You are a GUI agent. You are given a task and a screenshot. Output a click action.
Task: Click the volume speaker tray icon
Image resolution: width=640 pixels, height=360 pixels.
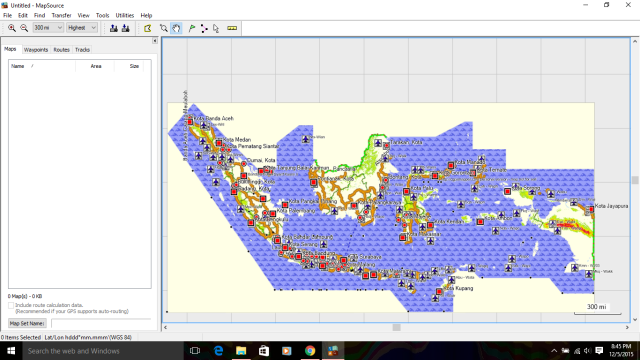(587, 351)
